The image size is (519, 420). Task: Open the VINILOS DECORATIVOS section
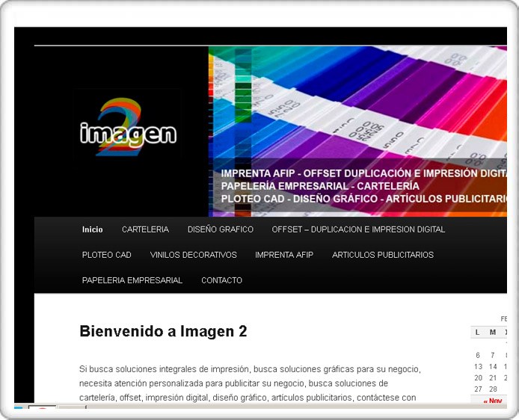pos(193,255)
